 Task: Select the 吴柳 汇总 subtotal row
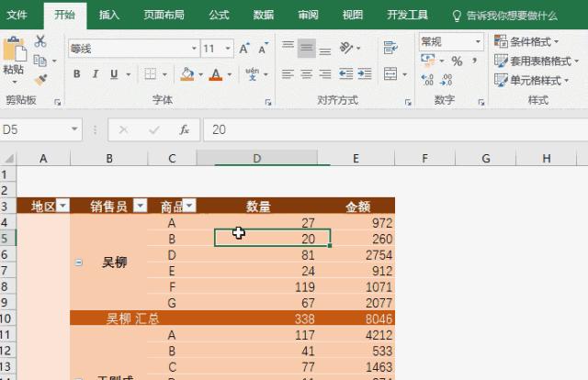point(232,319)
